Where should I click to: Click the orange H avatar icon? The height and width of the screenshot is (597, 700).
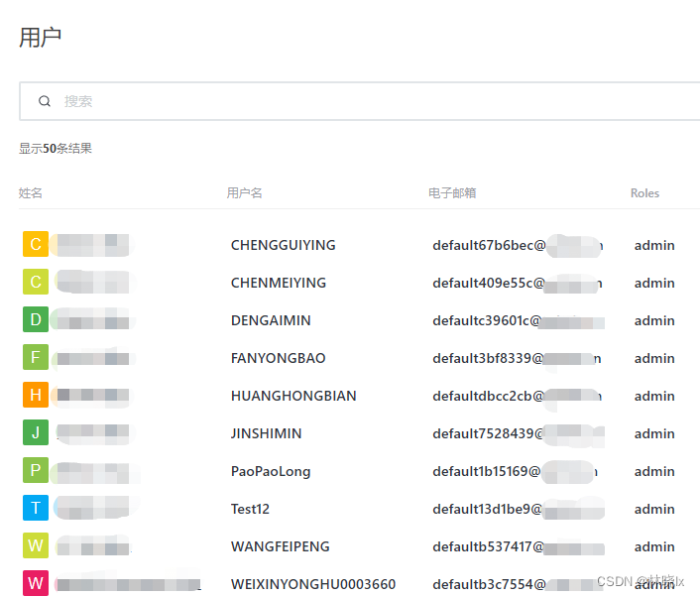[36, 396]
